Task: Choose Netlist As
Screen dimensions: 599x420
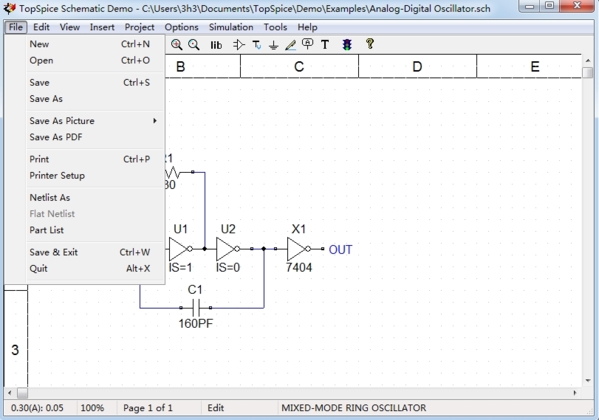Action: (x=96, y=198)
